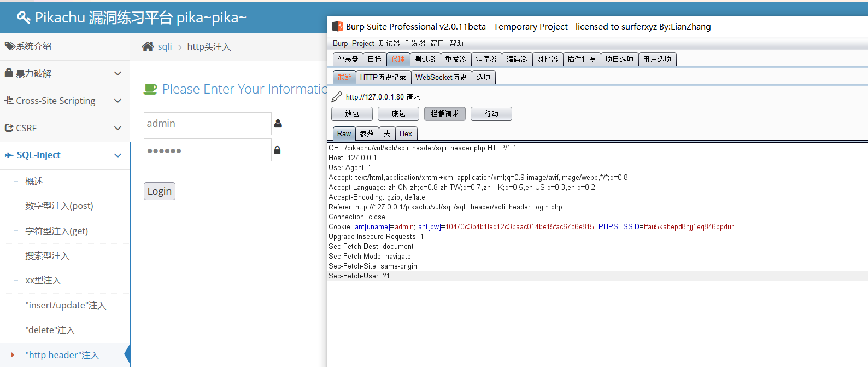
Task: Open xx型注入 submenu item
Action: pyautogui.click(x=43, y=281)
